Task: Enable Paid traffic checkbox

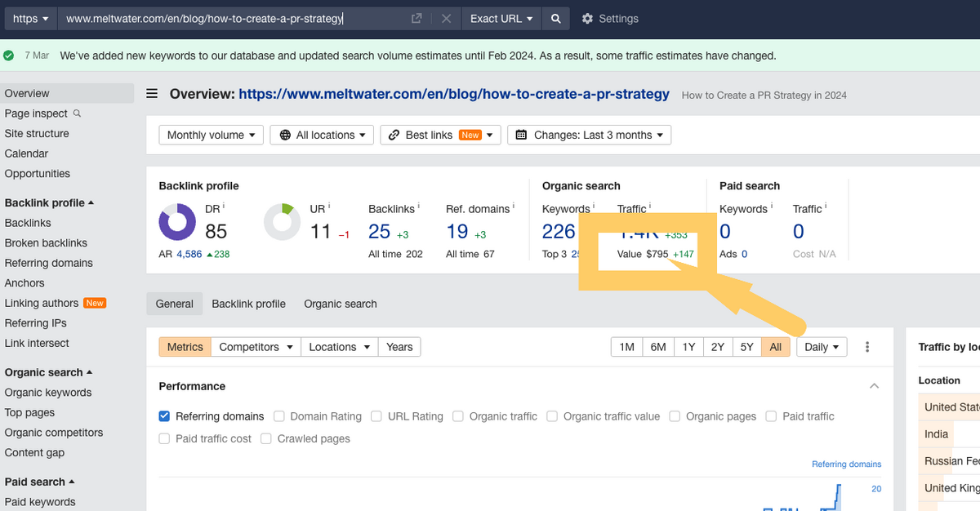Action: point(772,416)
